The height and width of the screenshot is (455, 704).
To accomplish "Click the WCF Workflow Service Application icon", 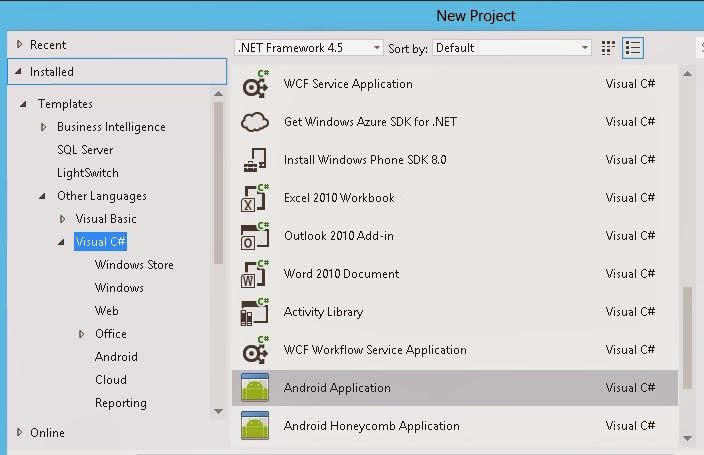I will pyautogui.click(x=255, y=350).
